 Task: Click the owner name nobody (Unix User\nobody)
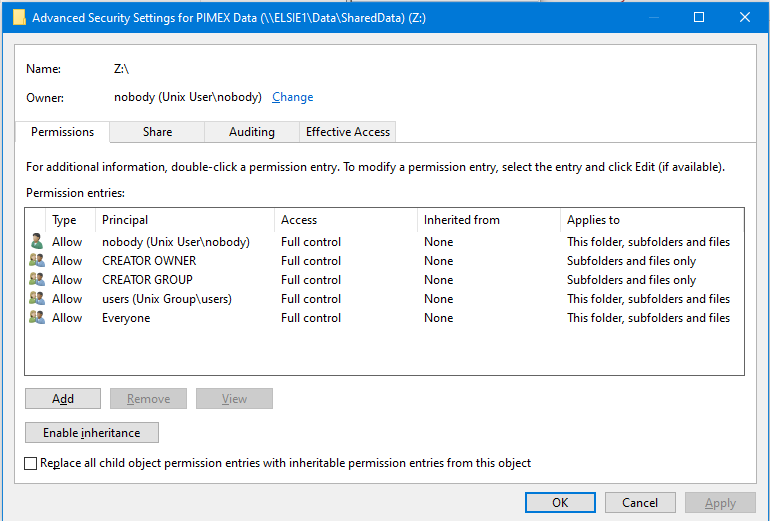188,97
